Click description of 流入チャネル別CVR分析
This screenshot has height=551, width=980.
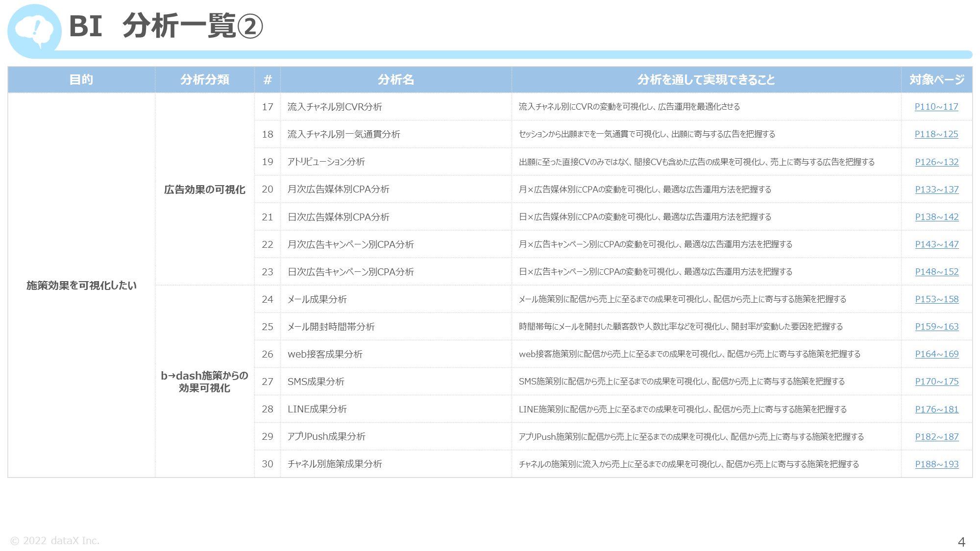point(629,107)
